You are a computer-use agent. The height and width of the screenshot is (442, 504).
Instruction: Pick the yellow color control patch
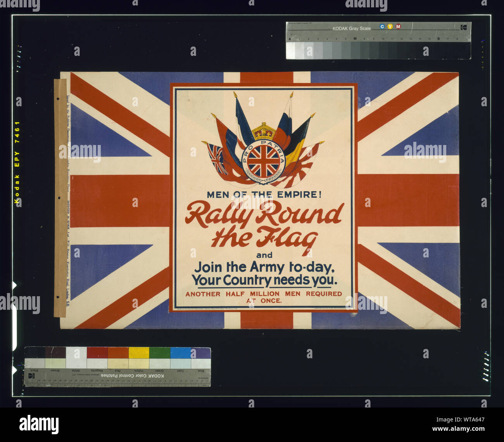(139, 353)
